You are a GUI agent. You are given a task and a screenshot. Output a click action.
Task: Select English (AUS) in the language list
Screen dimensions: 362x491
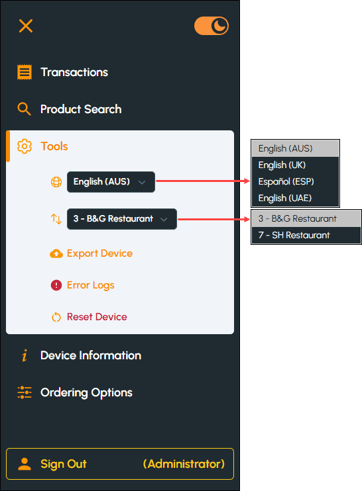click(295, 148)
